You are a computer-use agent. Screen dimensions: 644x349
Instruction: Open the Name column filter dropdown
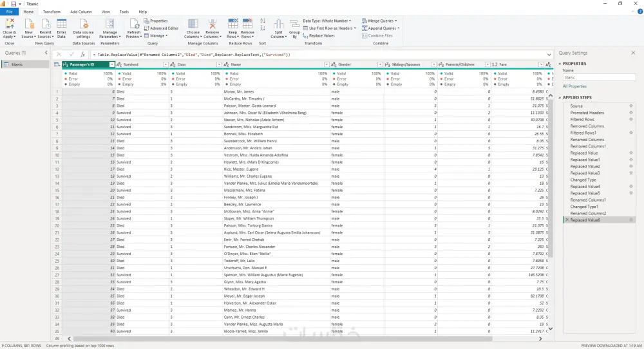(327, 64)
